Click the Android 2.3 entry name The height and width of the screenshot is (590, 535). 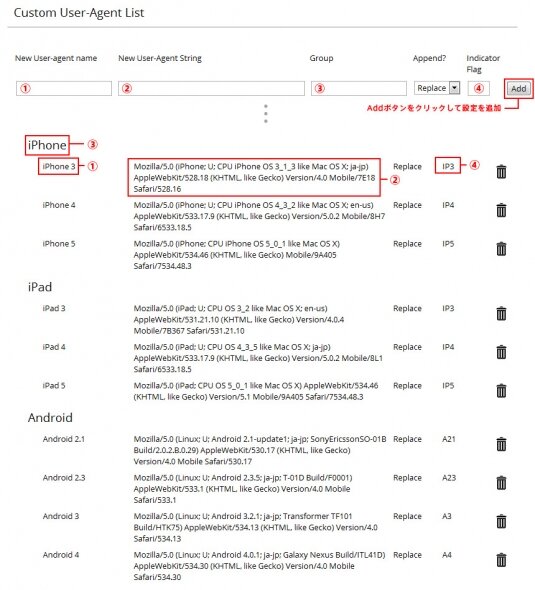[64, 478]
